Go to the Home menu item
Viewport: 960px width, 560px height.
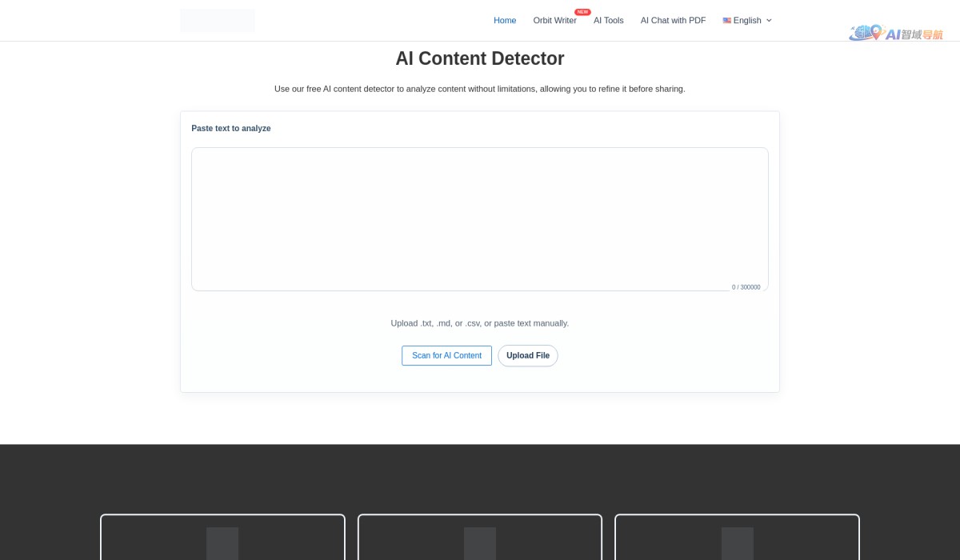505,21
